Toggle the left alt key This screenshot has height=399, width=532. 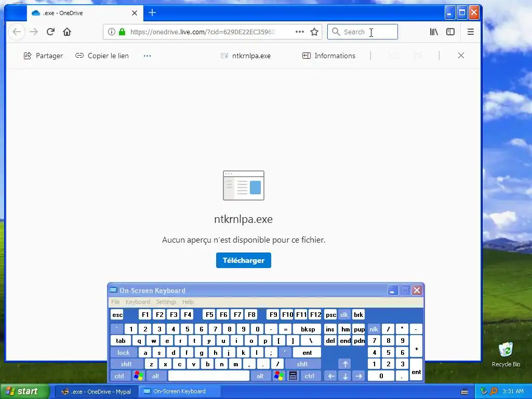(156, 376)
